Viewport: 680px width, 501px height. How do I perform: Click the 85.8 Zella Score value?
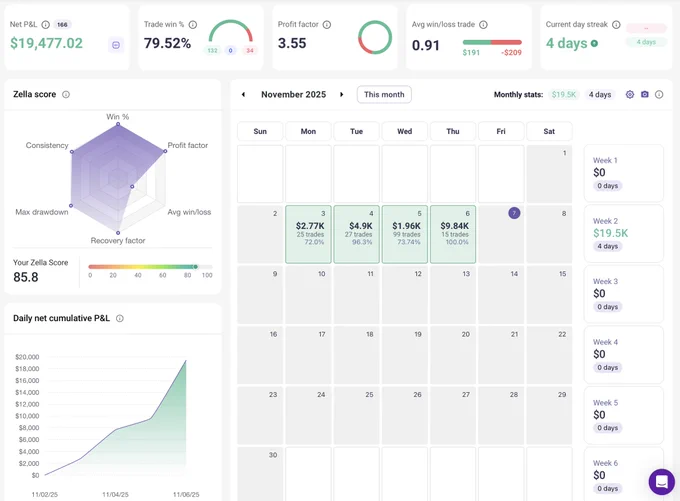(26, 277)
